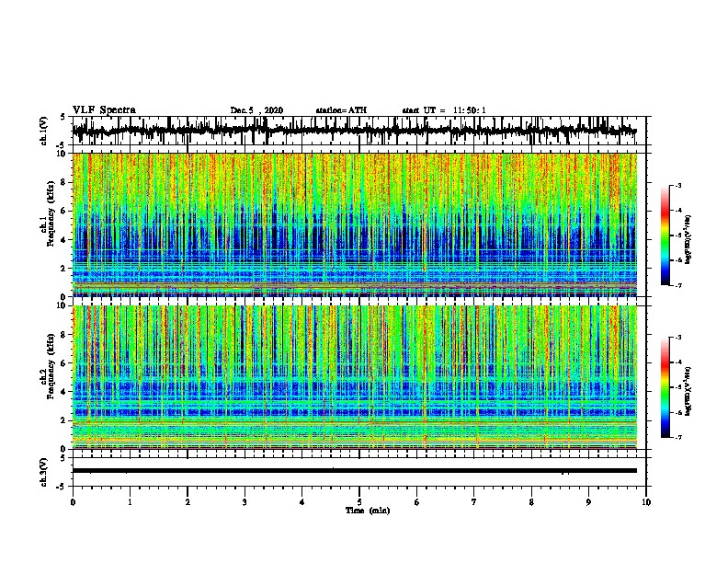Click the time axis tick label "1"
The height and width of the screenshot is (563, 728).
click(130, 502)
